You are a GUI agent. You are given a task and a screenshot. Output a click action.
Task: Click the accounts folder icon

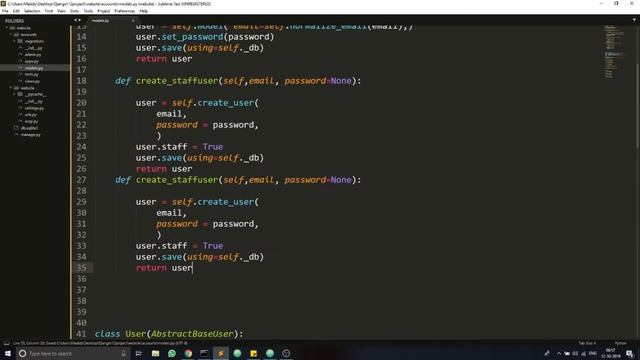click(x=16, y=35)
